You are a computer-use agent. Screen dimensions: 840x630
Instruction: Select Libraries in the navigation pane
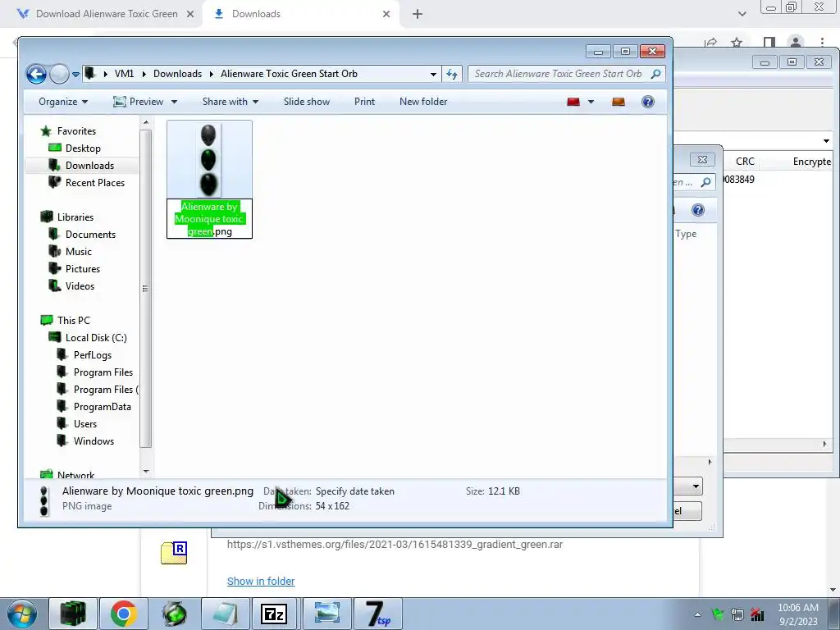pyautogui.click(x=75, y=217)
